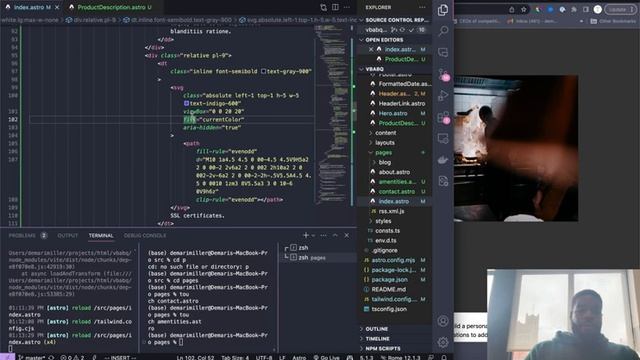The height and width of the screenshot is (360, 640).
Task: Click the commit checkmark icon in the vbabq row
Action: click(411, 30)
